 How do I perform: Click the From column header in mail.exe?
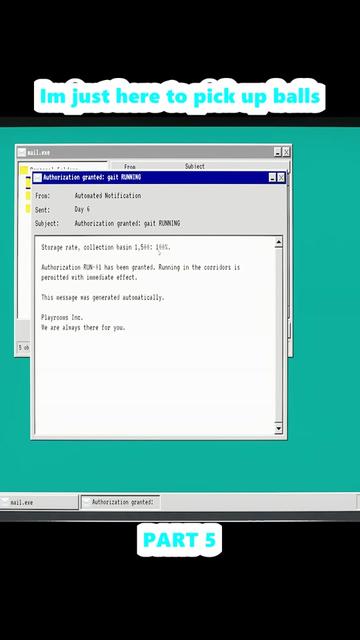(130, 166)
